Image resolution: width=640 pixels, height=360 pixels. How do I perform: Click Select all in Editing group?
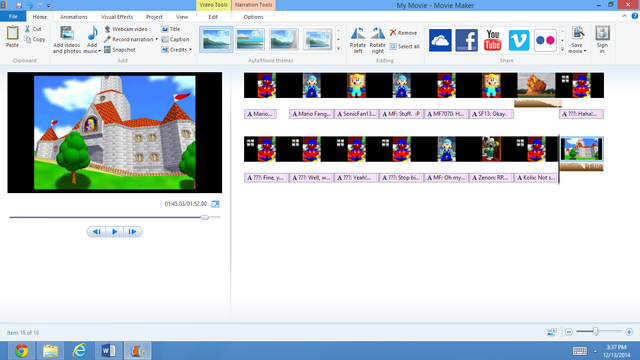(x=404, y=47)
